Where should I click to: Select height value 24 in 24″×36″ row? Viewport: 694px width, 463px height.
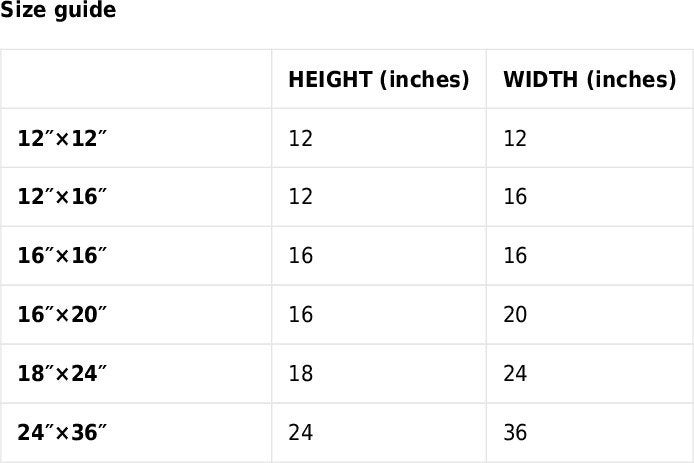click(301, 432)
